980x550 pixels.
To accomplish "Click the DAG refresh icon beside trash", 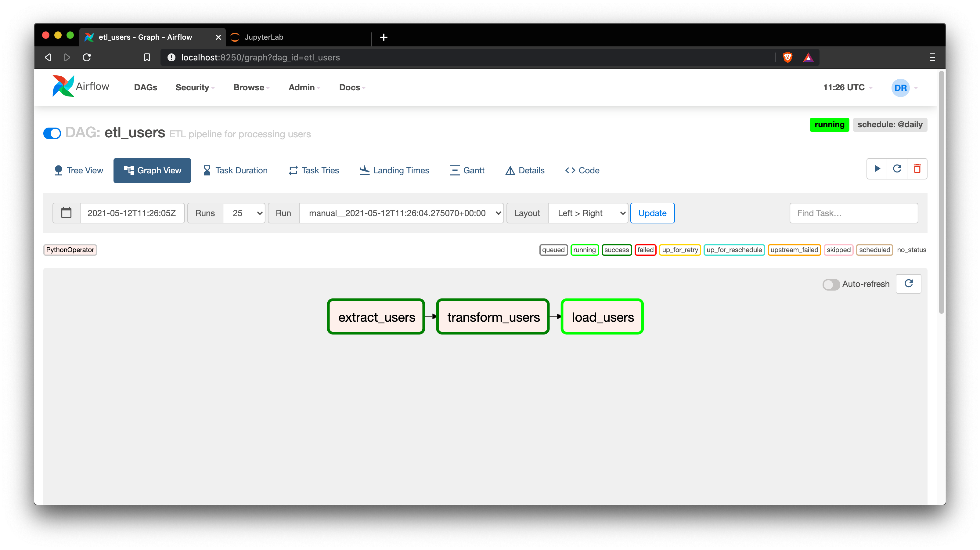I will 897,168.
